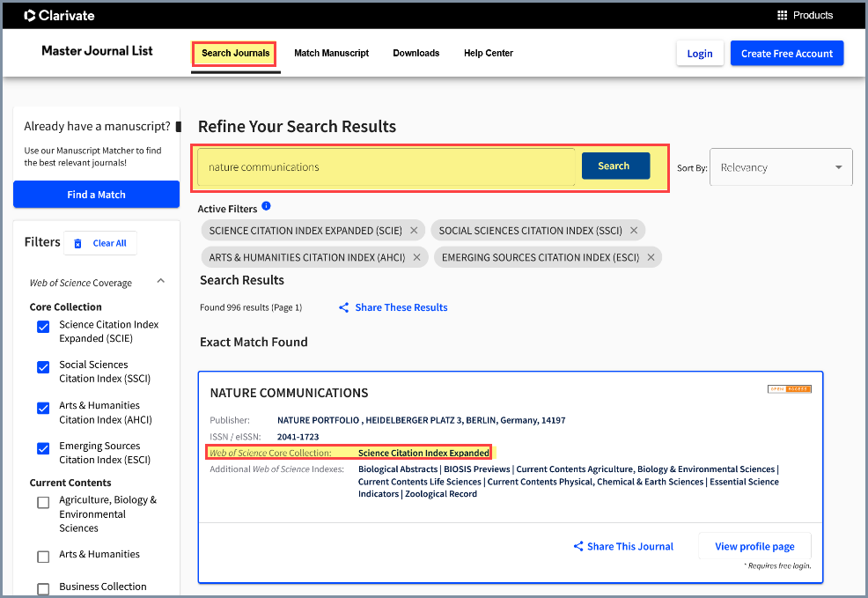The width and height of the screenshot is (868, 598).
Task: Open the Sort By Relevancy dropdown
Action: (x=781, y=167)
